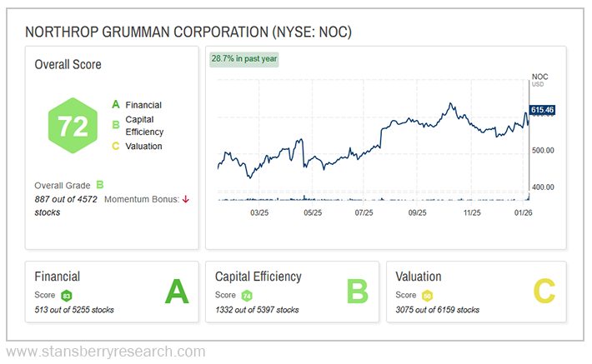Click the 09/25 date on chart axis

click(416, 213)
